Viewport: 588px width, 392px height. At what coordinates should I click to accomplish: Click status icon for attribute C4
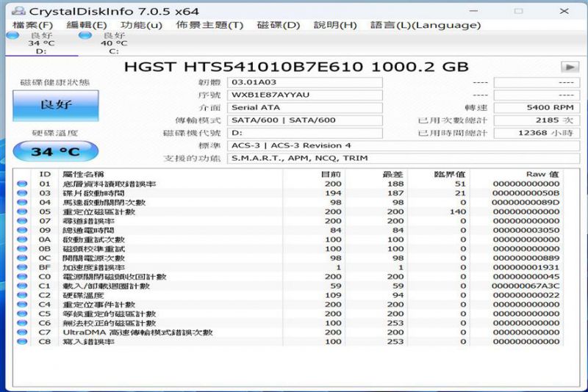tap(22, 305)
